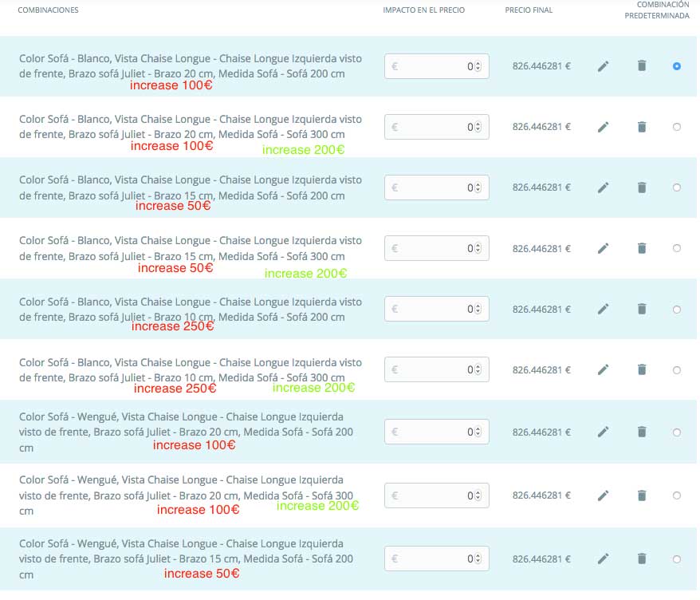This screenshot has height=600, width=700.
Task: Edit the Blanco Brazo 10 cm Sofá 200 cm combination
Action: click(x=603, y=309)
